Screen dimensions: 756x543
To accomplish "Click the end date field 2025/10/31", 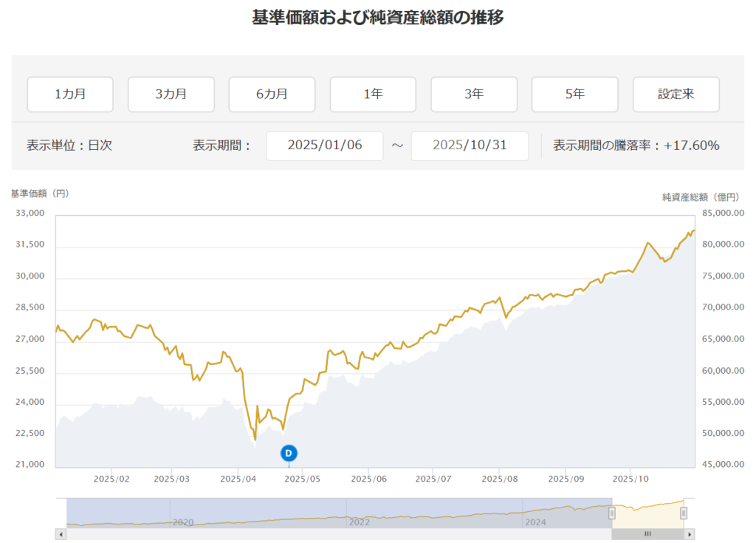I will coord(470,146).
